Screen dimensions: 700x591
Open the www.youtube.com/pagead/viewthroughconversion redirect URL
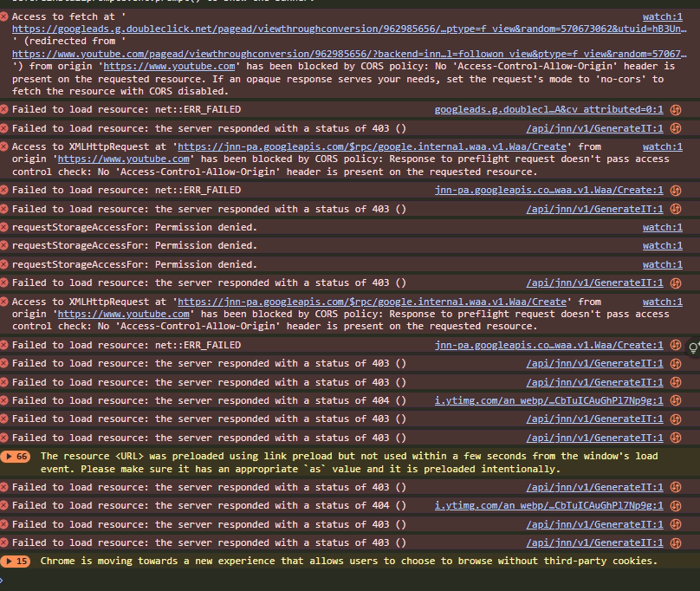(349, 54)
